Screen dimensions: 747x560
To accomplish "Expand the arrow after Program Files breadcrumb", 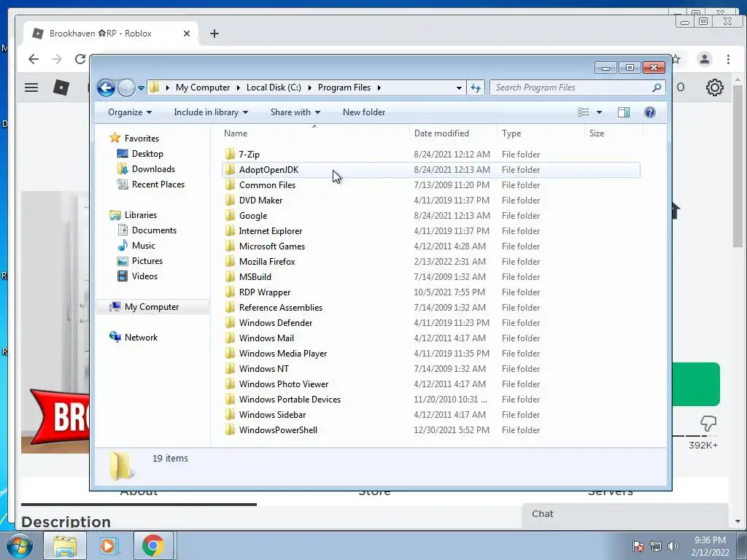I will [379, 87].
